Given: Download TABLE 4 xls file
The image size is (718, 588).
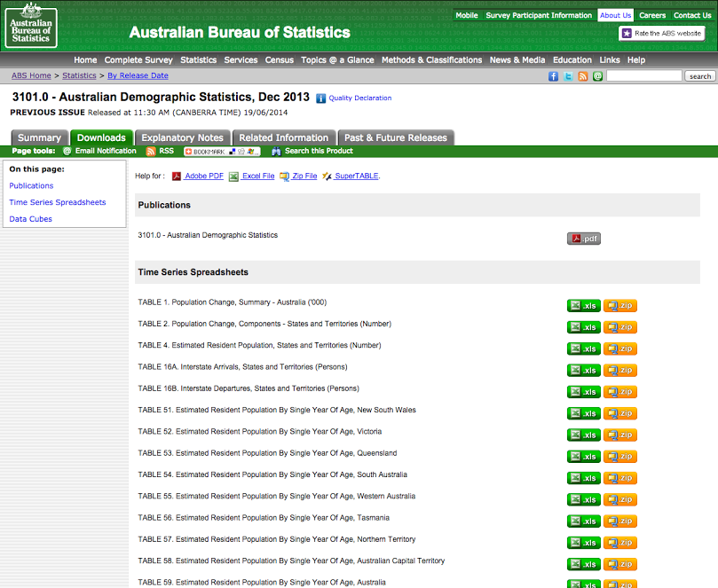Looking at the screenshot, I should click(584, 349).
